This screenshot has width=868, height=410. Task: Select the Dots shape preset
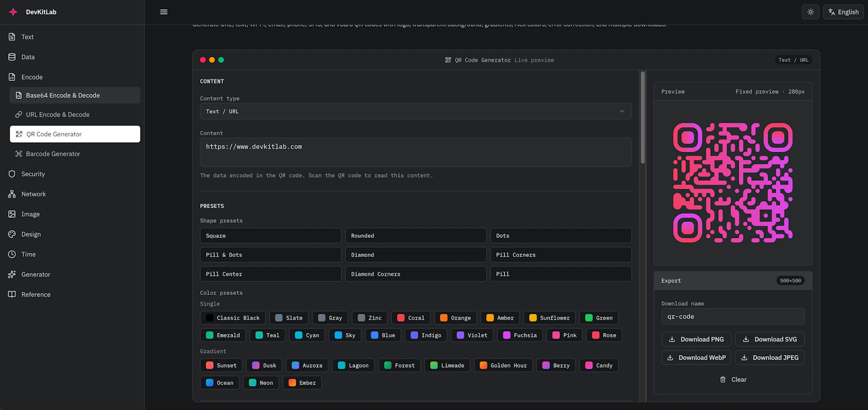pos(561,236)
